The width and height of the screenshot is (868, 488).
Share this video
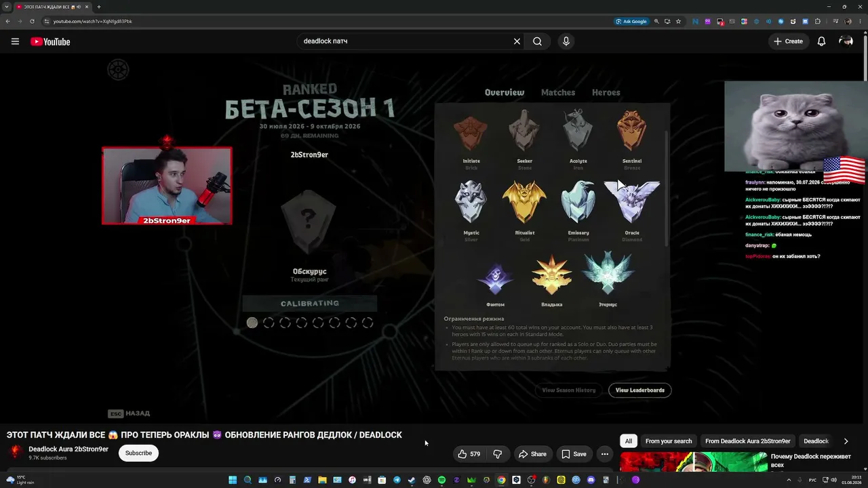(532, 454)
